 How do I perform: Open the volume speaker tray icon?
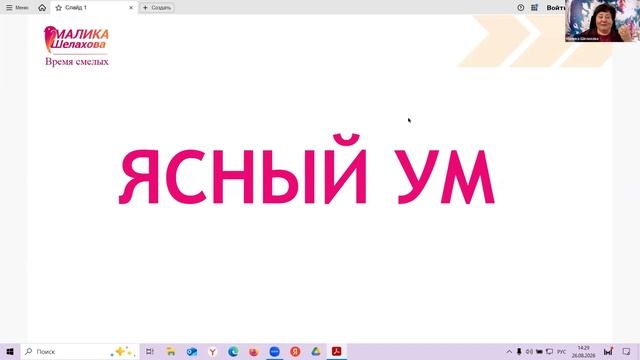click(529, 351)
